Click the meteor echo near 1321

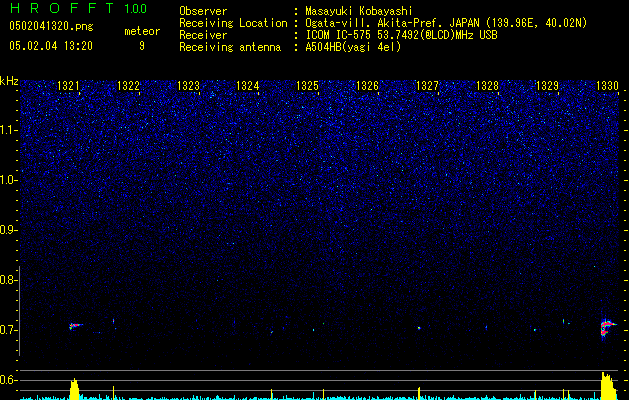[x=75, y=326]
